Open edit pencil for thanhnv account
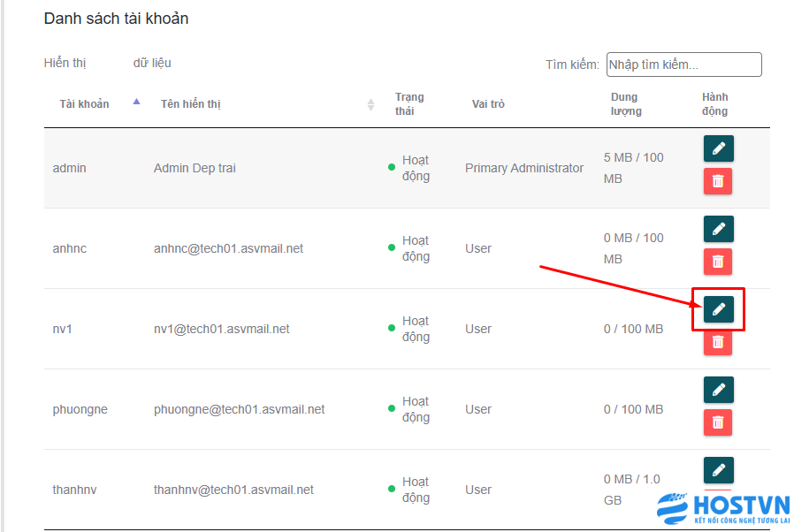This screenshot has height=532, width=794. pos(718,470)
